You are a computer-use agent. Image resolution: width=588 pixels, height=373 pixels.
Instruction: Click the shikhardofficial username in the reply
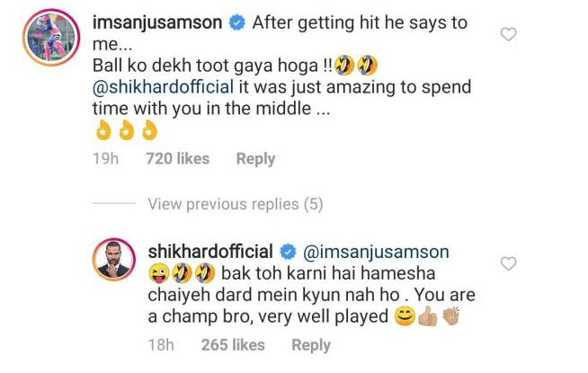(x=210, y=251)
